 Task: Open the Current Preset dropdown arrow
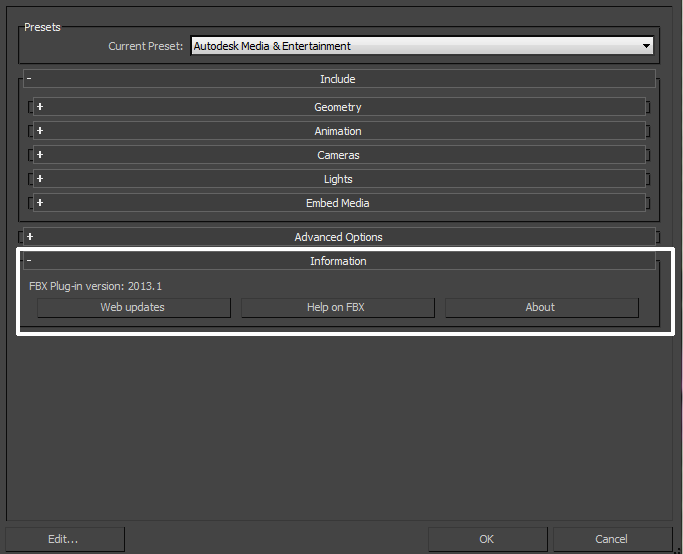click(x=646, y=46)
